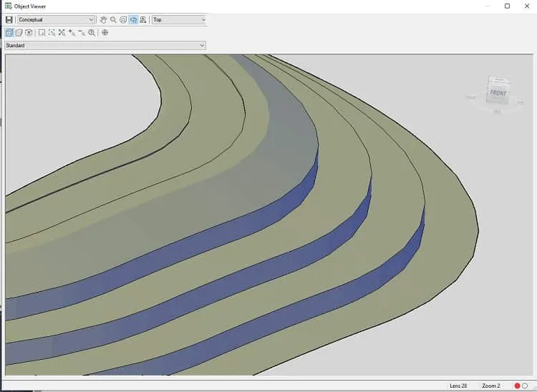Click the set view icon beside Top
537x392 pixels.
143,20
